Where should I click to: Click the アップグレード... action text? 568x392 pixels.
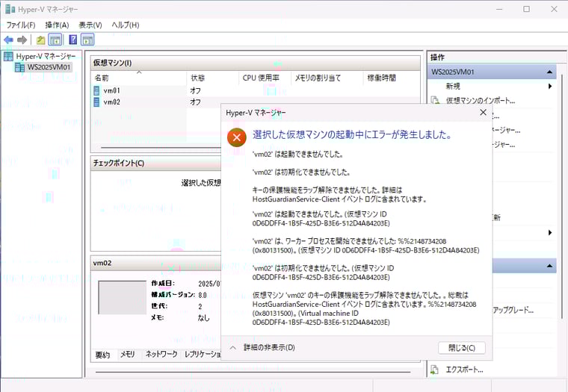pos(513,310)
